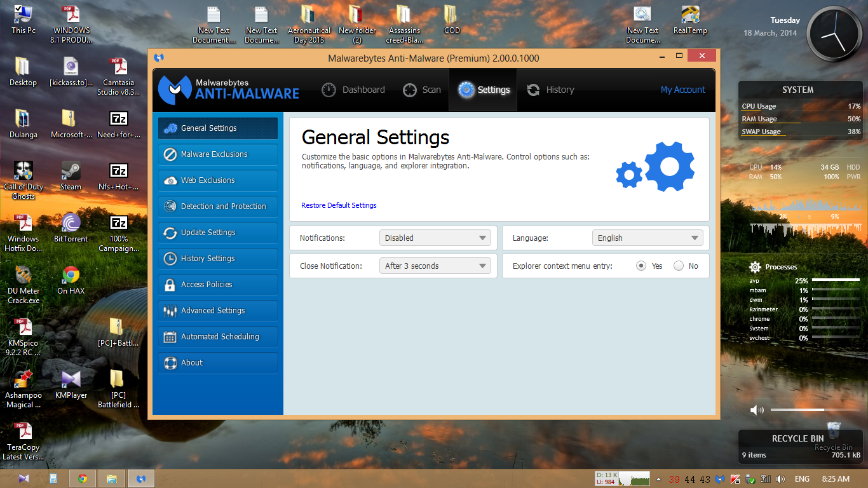Screen dimensions: 868x488
Task: Click the Malware Exclusions sidebar icon
Action: click(170, 154)
